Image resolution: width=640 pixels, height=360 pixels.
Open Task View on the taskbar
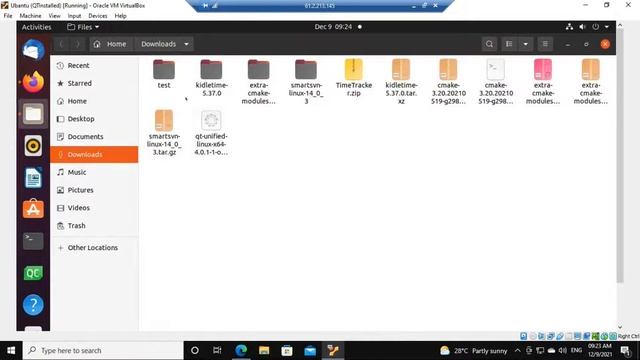218,351
